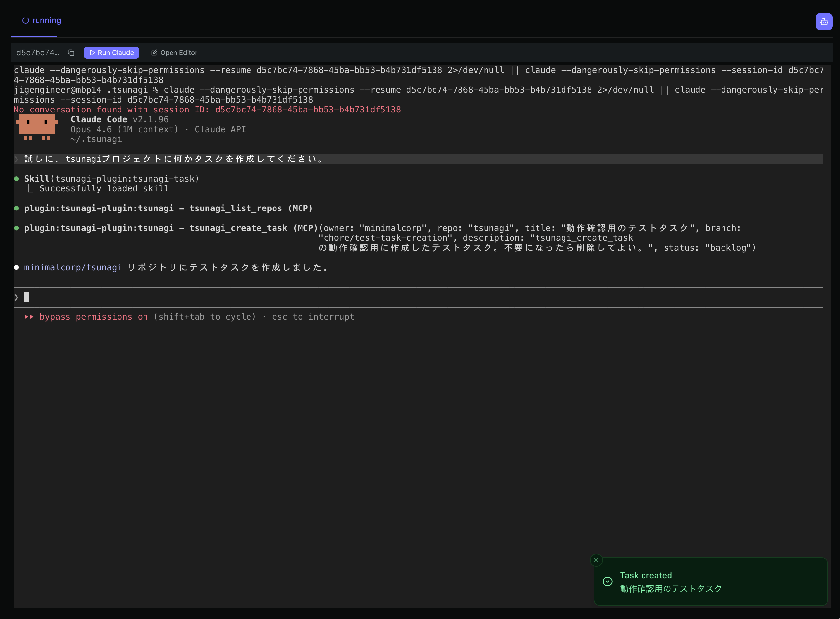Open the robot assistant icon button
Viewport: 840px width, 619px height.
pos(824,22)
